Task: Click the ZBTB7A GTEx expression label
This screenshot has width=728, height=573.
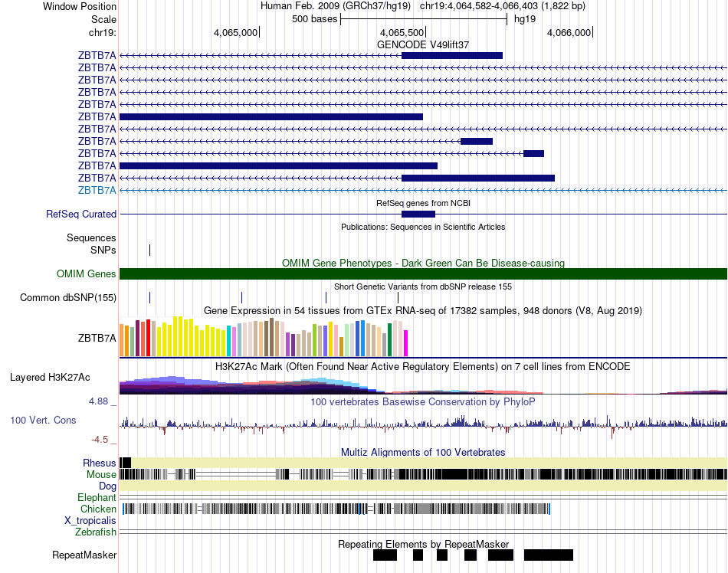Action: click(x=97, y=339)
